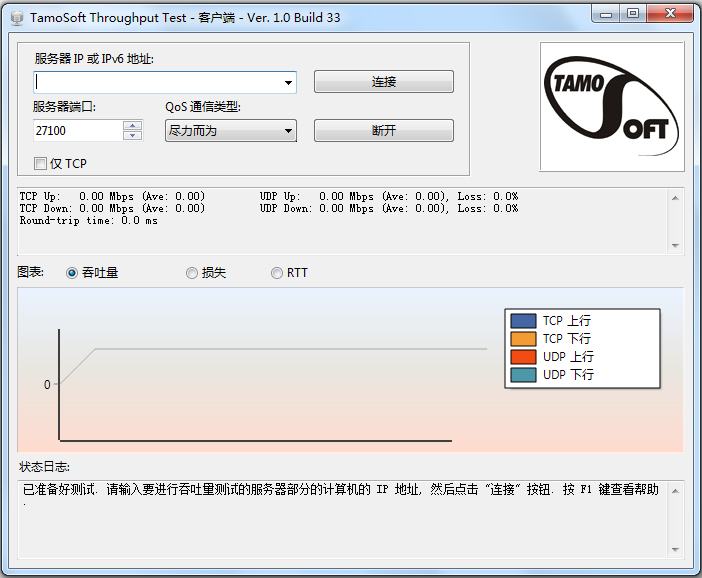Click the TCP 上行 blue legend swatch
This screenshot has height=578, width=702.
(x=523, y=321)
